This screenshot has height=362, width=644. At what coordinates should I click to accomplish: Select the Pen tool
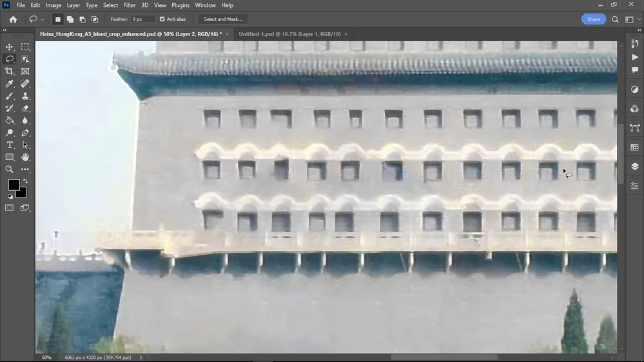(x=25, y=133)
